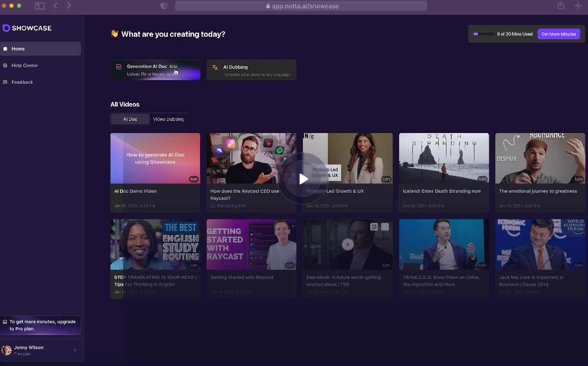
Task: Click the Showcase logo icon
Action: (x=6, y=28)
